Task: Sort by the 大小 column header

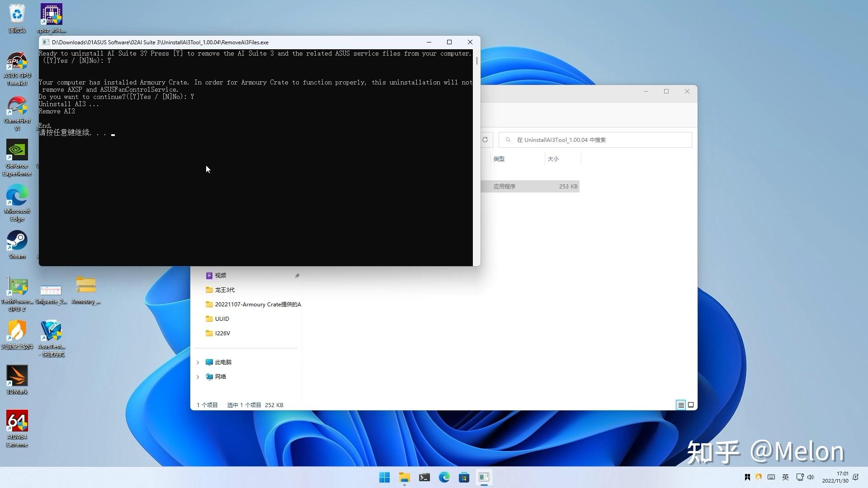Action: [553, 159]
